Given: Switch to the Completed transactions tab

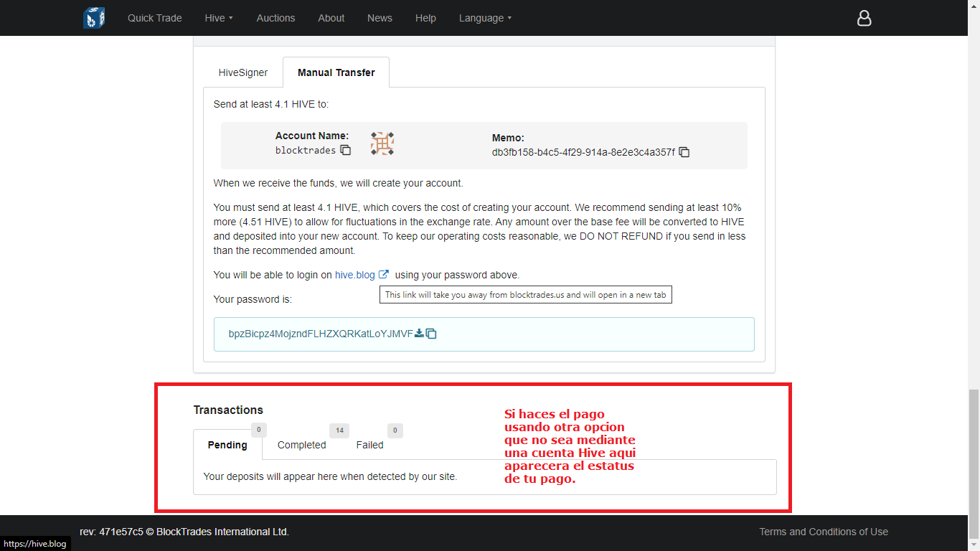Looking at the screenshot, I should tap(302, 445).
